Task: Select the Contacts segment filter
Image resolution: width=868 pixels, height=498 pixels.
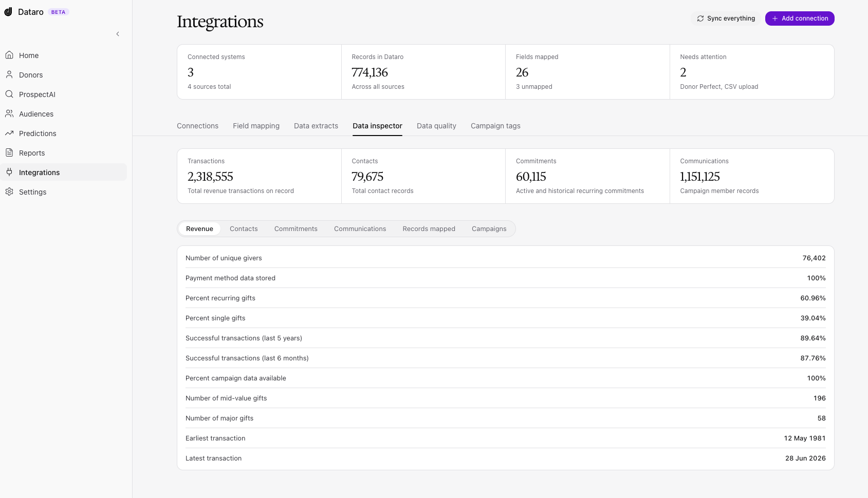Action: point(244,229)
